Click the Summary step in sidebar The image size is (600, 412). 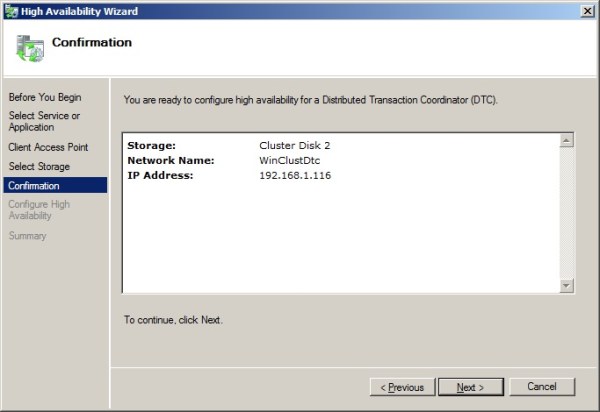tap(28, 235)
